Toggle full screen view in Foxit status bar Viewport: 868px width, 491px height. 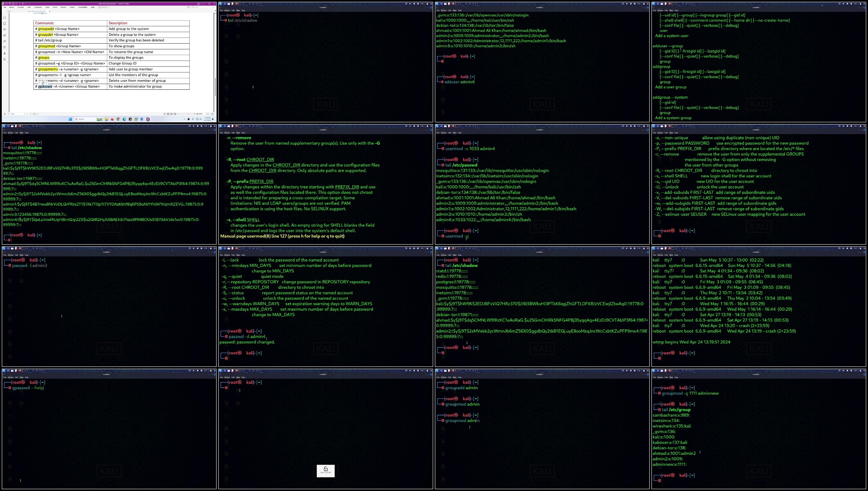(208, 114)
